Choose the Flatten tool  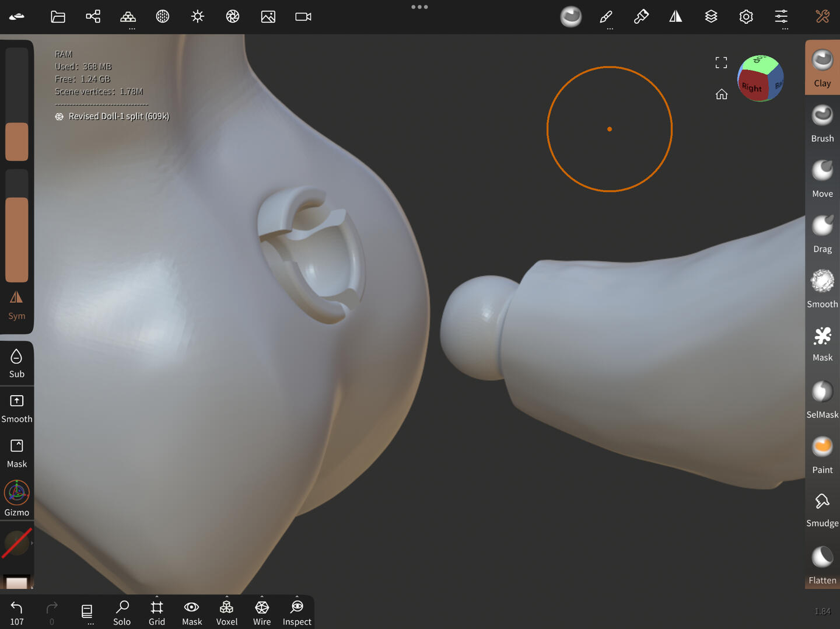(x=822, y=564)
